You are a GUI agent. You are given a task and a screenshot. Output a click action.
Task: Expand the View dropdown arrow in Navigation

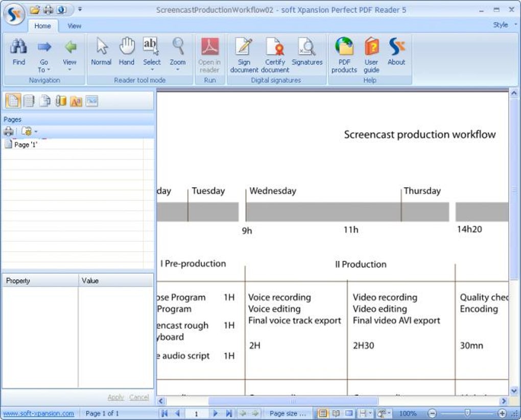70,70
